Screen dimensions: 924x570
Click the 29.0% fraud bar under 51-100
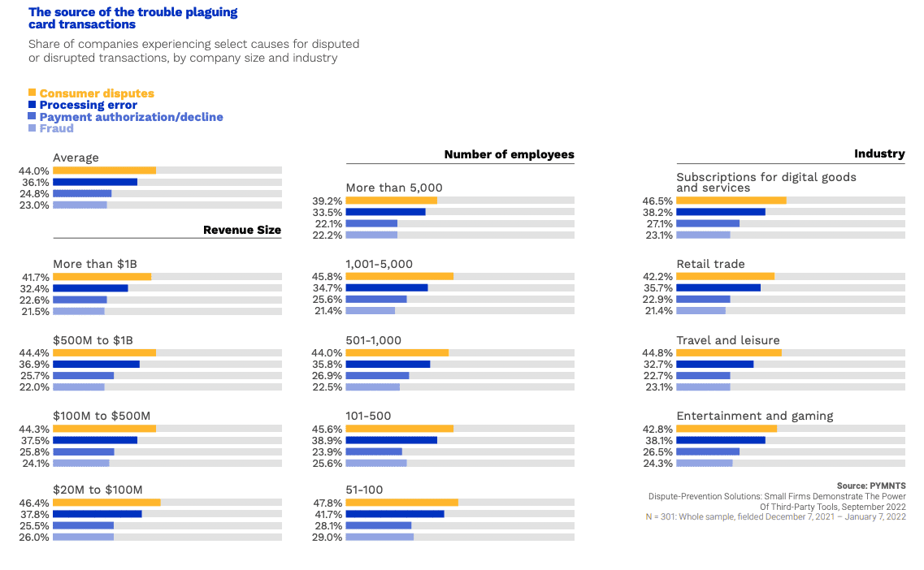point(380,537)
